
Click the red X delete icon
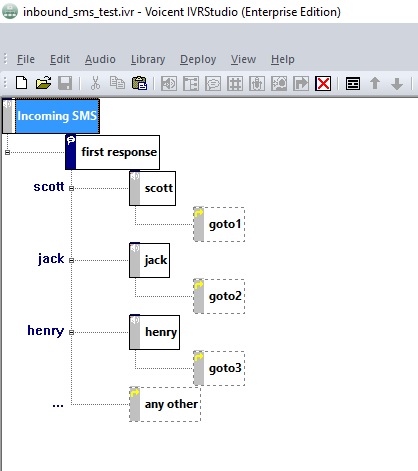pos(323,84)
